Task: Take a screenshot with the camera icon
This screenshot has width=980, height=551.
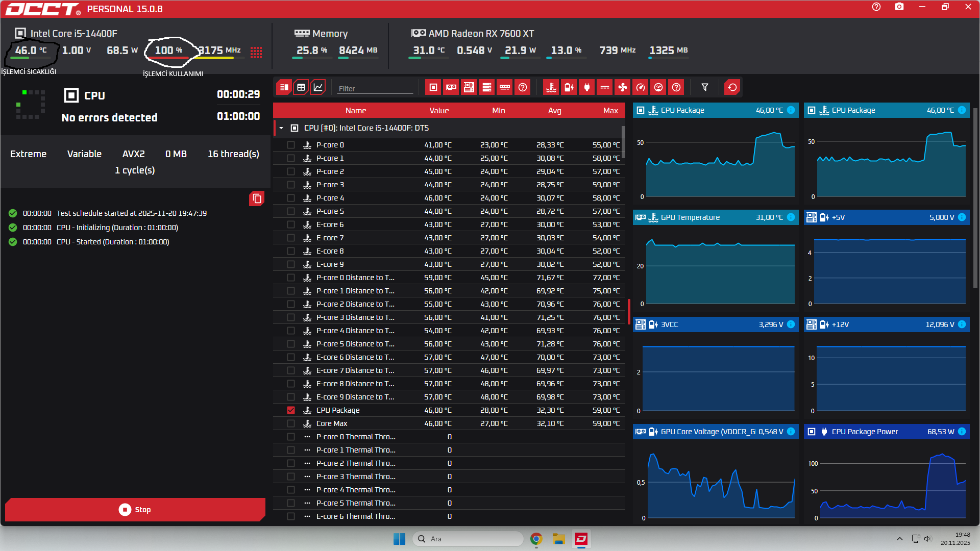Action: 899,7
